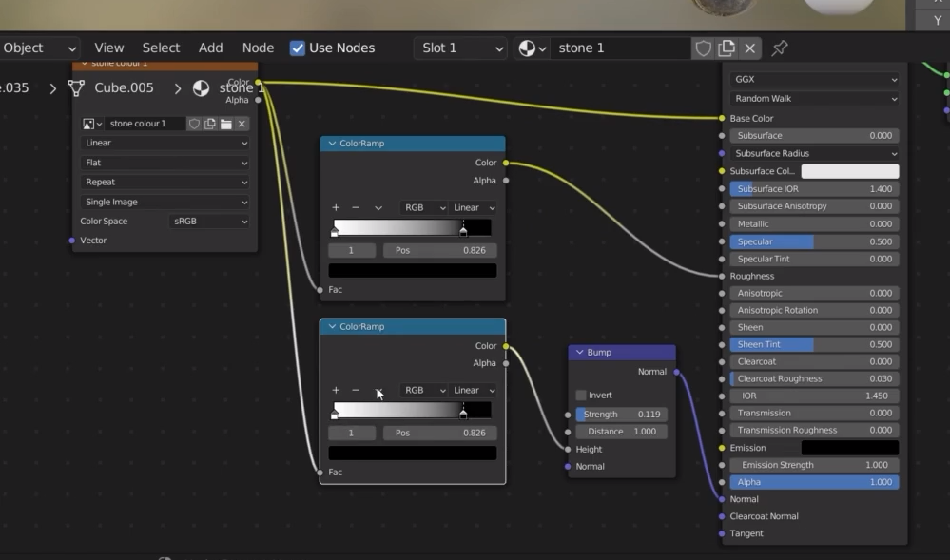
Task: Collapse the Bump node with its chevron
Action: [580, 352]
